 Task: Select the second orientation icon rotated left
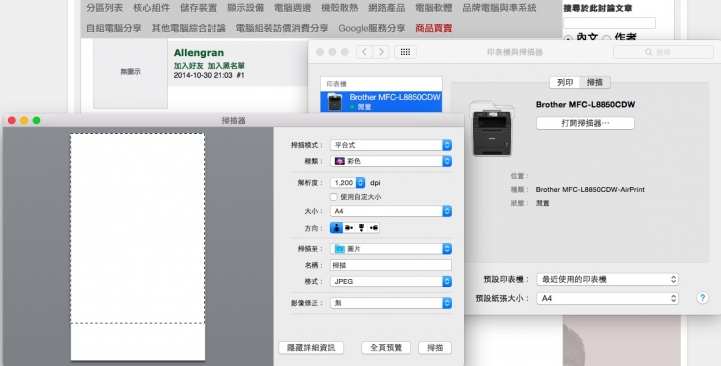(x=349, y=228)
